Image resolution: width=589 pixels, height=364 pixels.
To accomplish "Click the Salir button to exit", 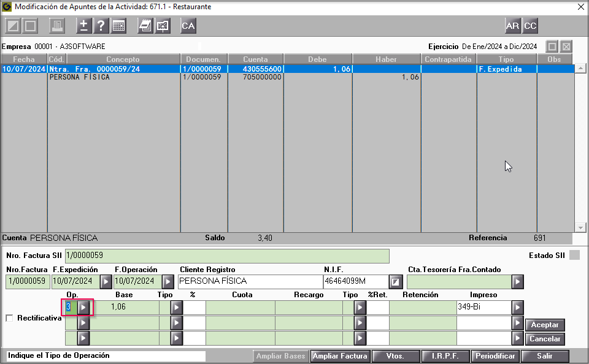I will (545, 356).
